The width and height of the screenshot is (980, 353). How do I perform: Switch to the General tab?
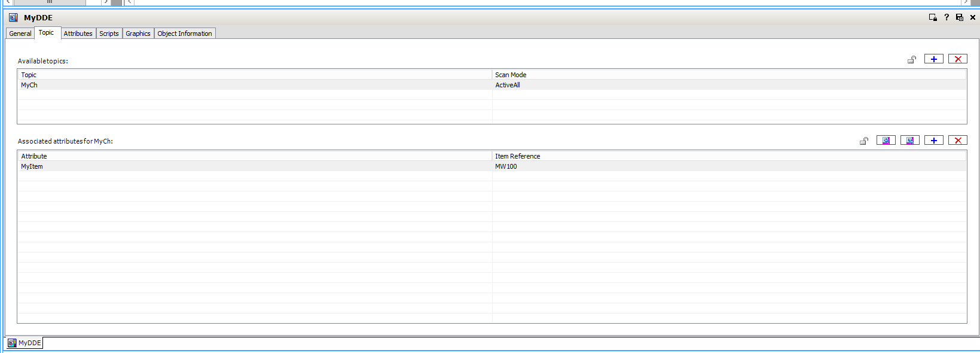coord(20,34)
